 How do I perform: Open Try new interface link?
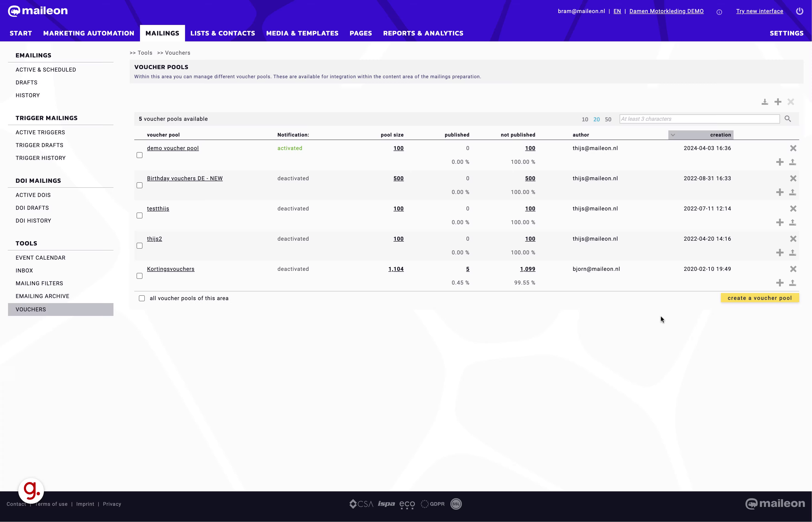click(759, 11)
